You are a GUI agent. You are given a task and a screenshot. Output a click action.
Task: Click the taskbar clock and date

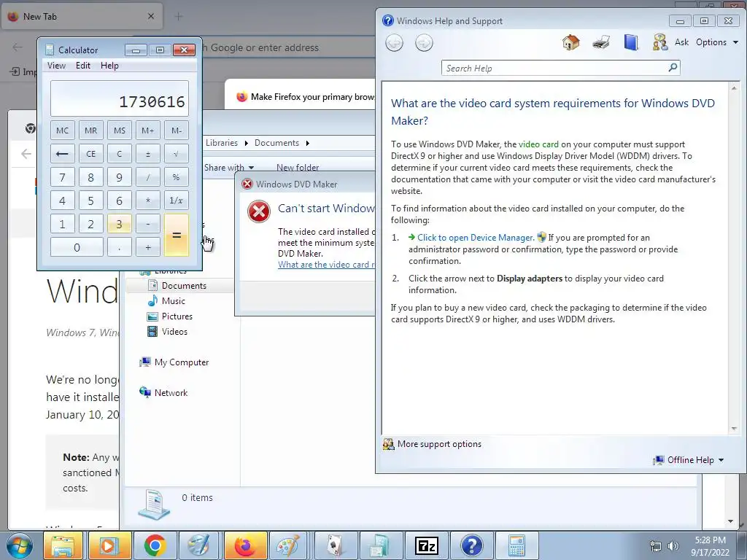pyautogui.click(x=710, y=546)
